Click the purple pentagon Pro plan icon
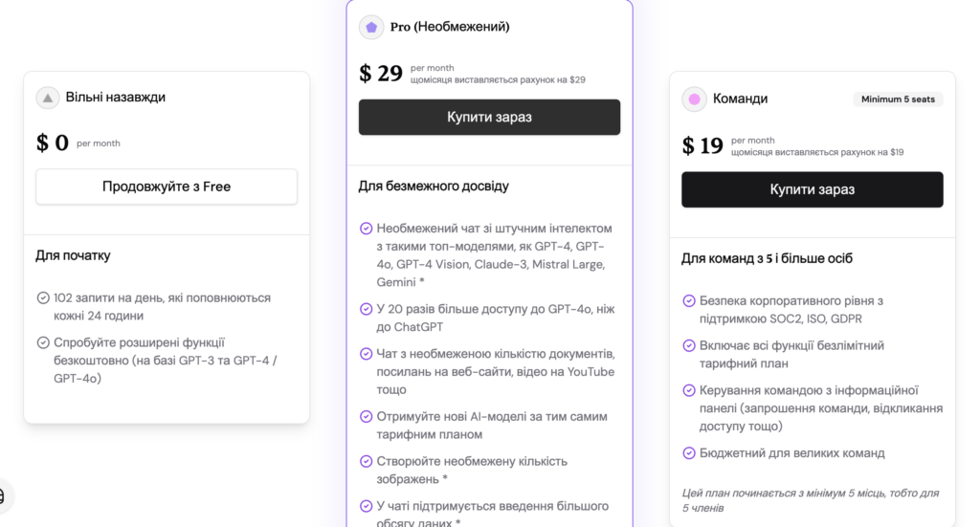980x527 pixels. pyautogui.click(x=371, y=27)
